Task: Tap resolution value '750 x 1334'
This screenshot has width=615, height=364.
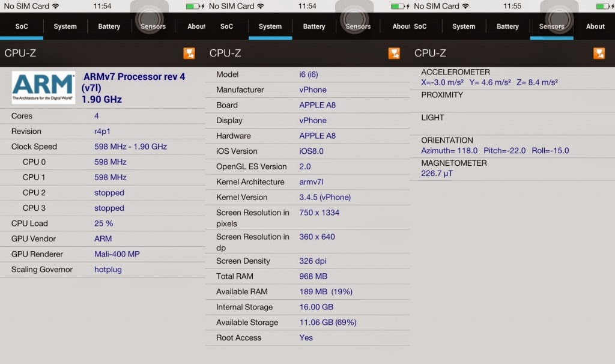Action: pos(320,213)
